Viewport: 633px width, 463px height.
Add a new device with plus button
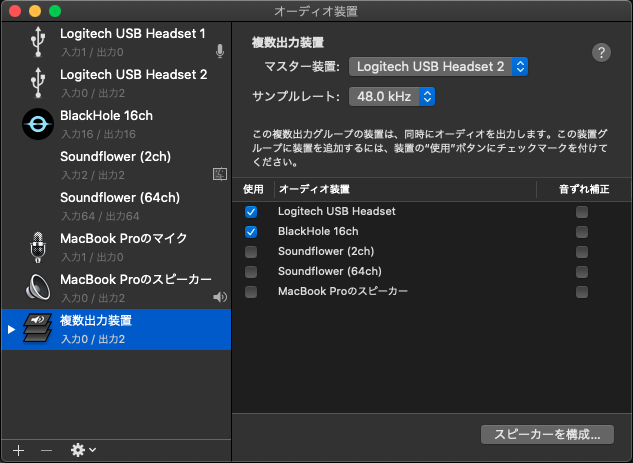19,450
